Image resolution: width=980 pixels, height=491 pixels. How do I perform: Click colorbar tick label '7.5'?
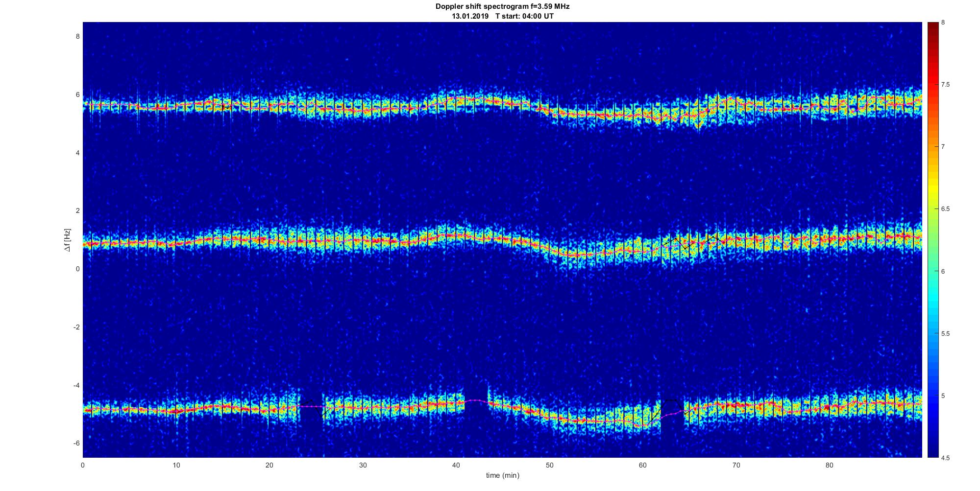pos(946,85)
